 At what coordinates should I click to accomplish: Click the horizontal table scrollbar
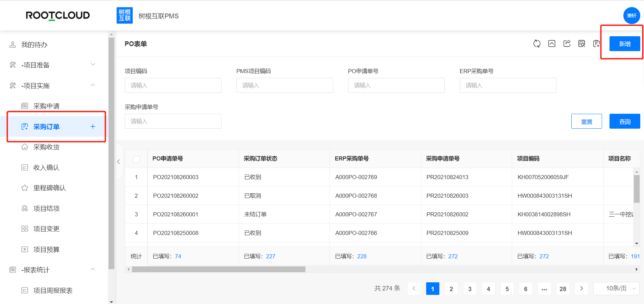click(218, 269)
